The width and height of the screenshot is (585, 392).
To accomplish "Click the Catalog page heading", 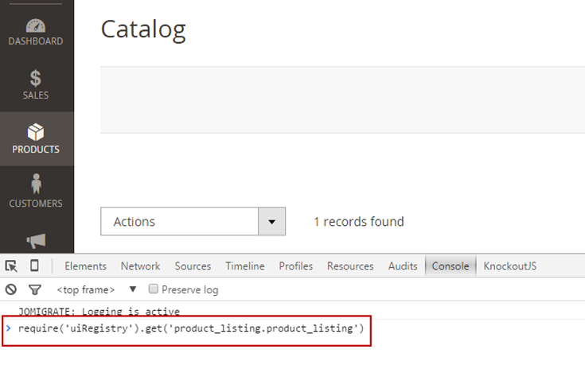I will tap(143, 29).
